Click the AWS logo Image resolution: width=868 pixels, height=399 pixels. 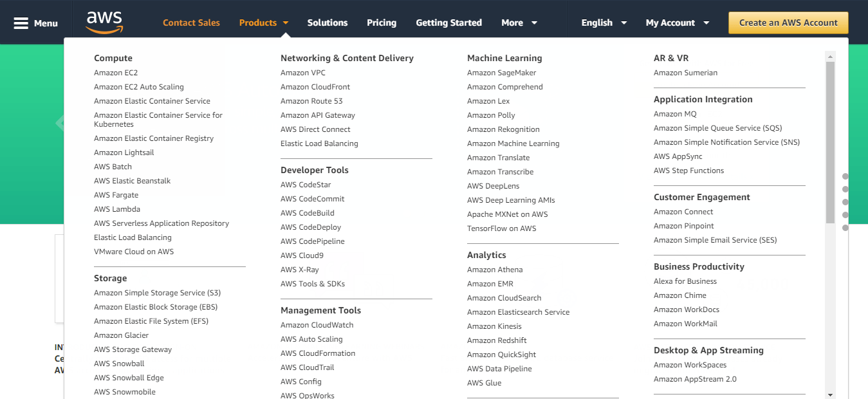click(x=104, y=22)
